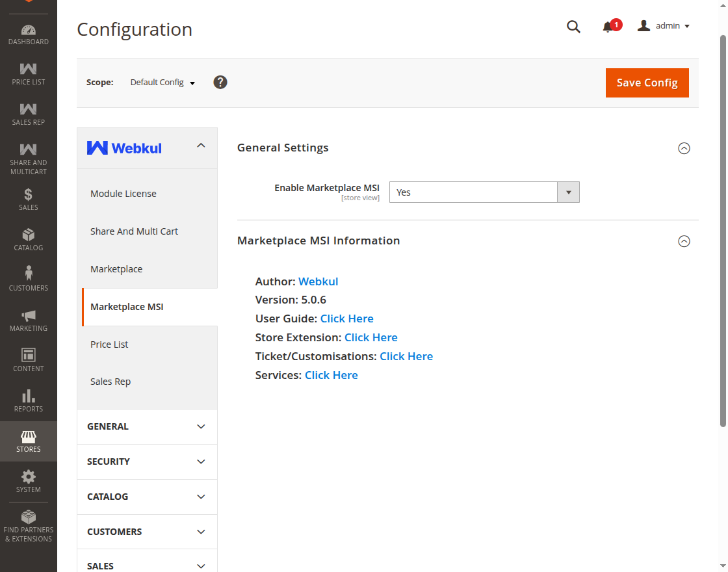
Task: Open the notifications bell
Action: pyautogui.click(x=608, y=27)
